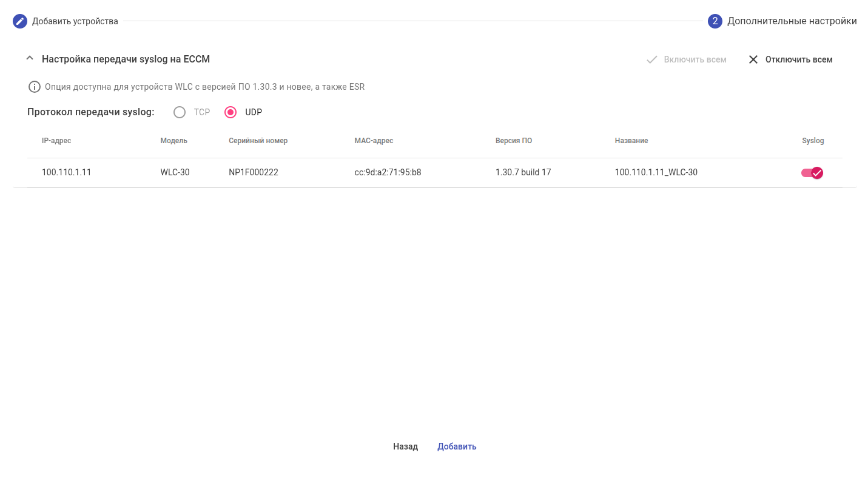The image size is (868, 478).
Task: Collapse the syslog settings section chevron
Action: [29, 59]
